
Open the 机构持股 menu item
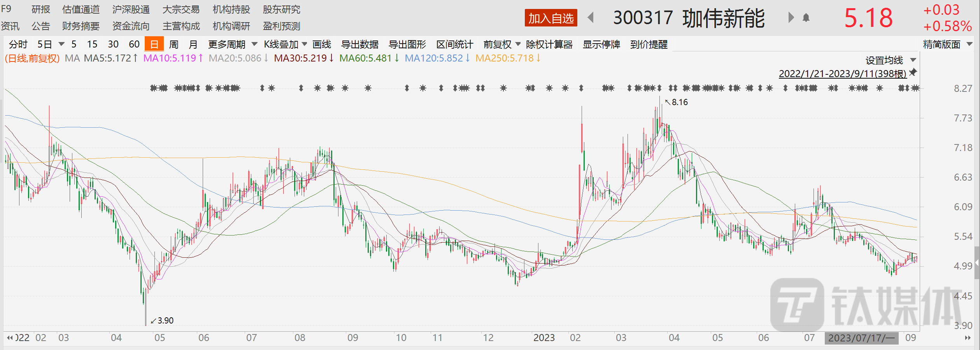click(231, 9)
